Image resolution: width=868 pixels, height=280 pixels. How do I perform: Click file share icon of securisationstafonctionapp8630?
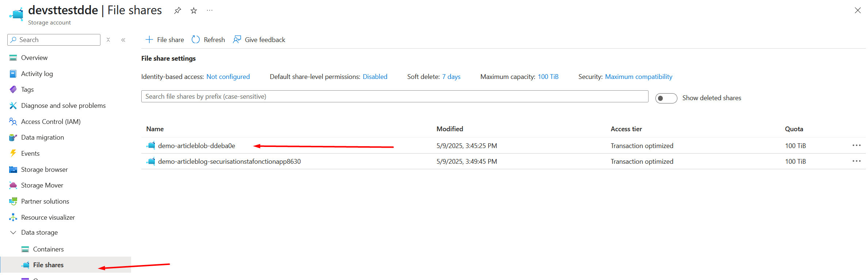tap(151, 161)
